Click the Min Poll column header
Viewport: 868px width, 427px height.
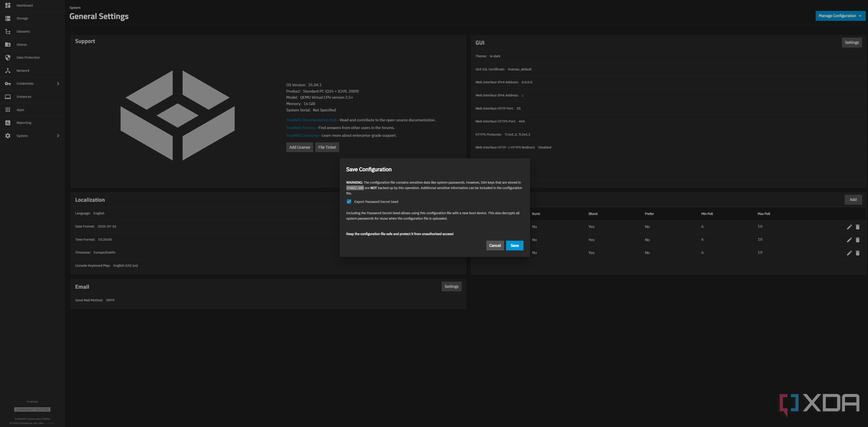pyautogui.click(x=707, y=214)
